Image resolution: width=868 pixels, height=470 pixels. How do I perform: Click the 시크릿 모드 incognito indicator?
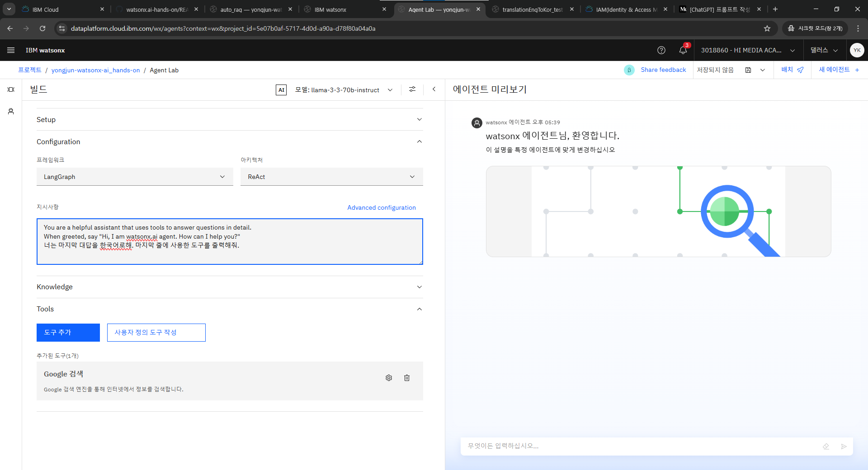click(815, 28)
